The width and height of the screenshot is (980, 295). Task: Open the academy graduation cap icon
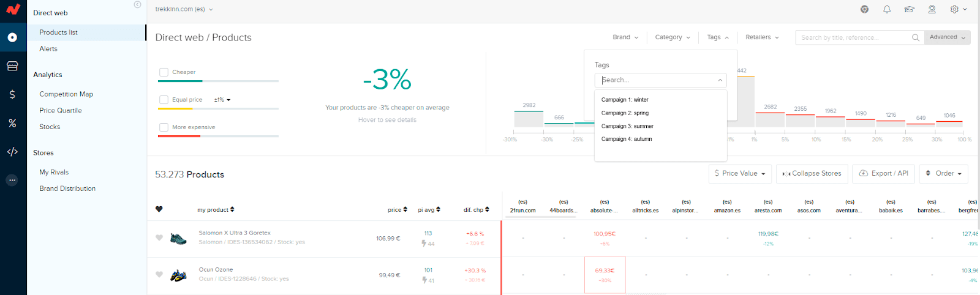click(910, 9)
